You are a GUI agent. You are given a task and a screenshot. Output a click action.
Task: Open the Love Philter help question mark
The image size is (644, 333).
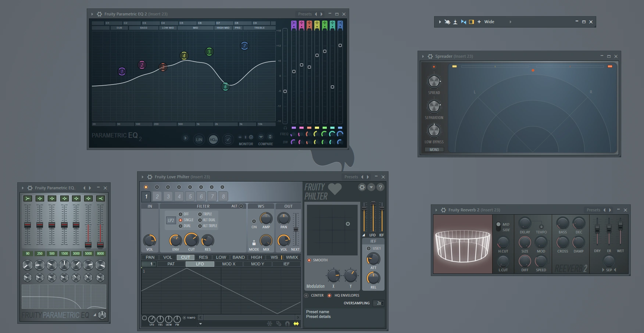[x=380, y=187]
